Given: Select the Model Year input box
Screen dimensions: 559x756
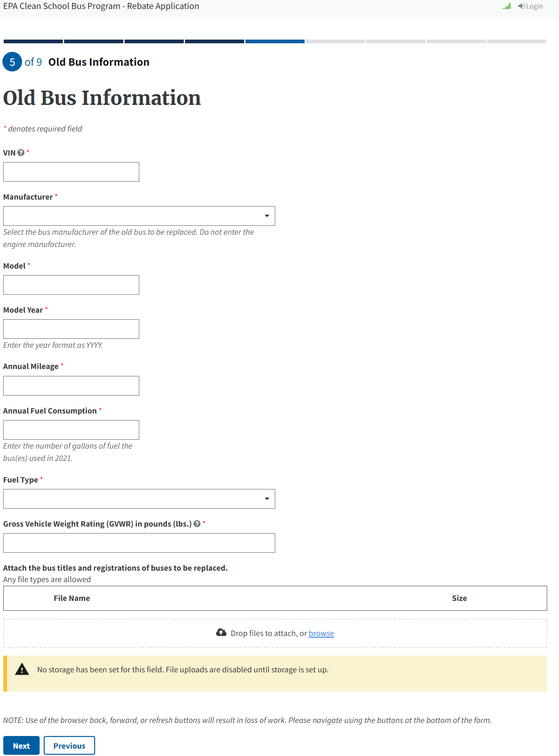Looking at the screenshot, I should pos(71,329).
